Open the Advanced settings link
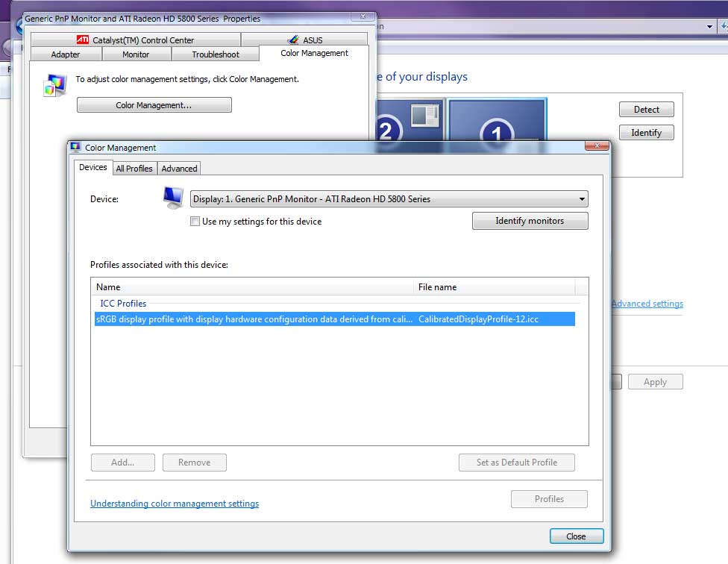Viewport: 728px width, 564px height. (647, 304)
